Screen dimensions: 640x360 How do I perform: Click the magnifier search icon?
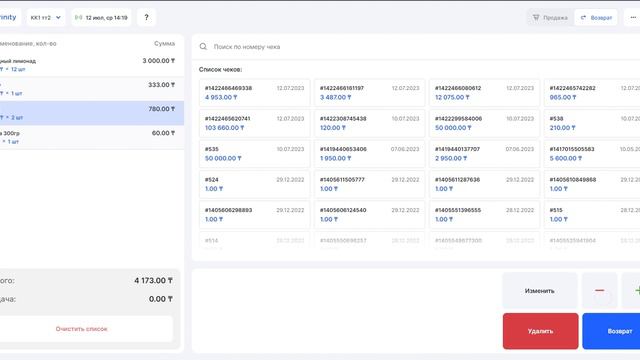click(x=203, y=47)
